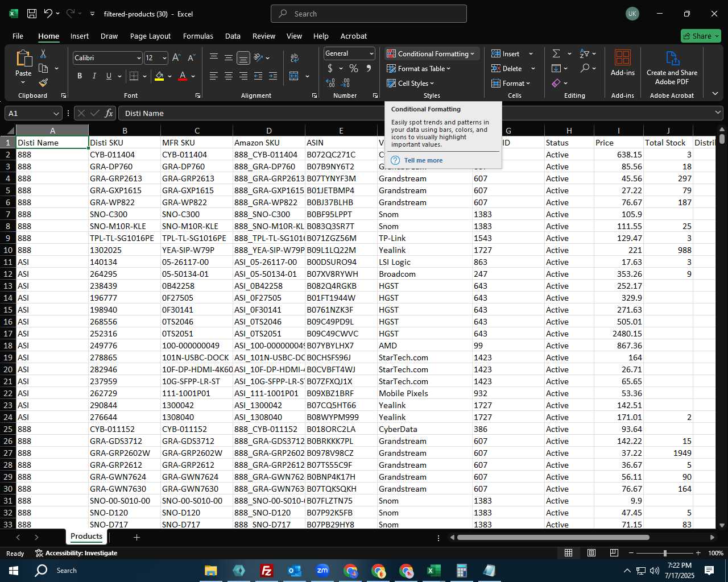
Task: Click the Save icon in title bar
Action: (32, 14)
